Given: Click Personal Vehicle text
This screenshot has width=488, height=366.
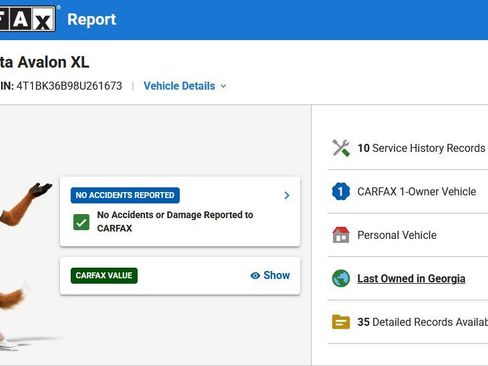Looking at the screenshot, I should [397, 235].
